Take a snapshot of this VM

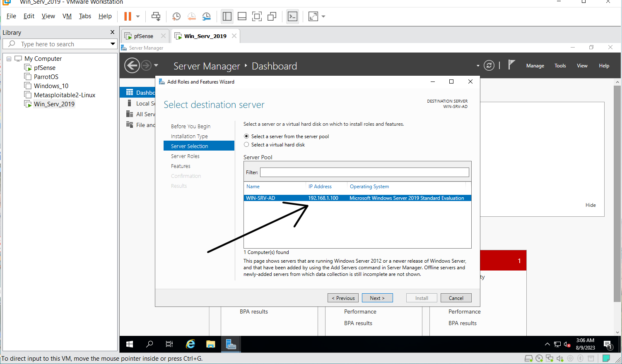(x=176, y=17)
